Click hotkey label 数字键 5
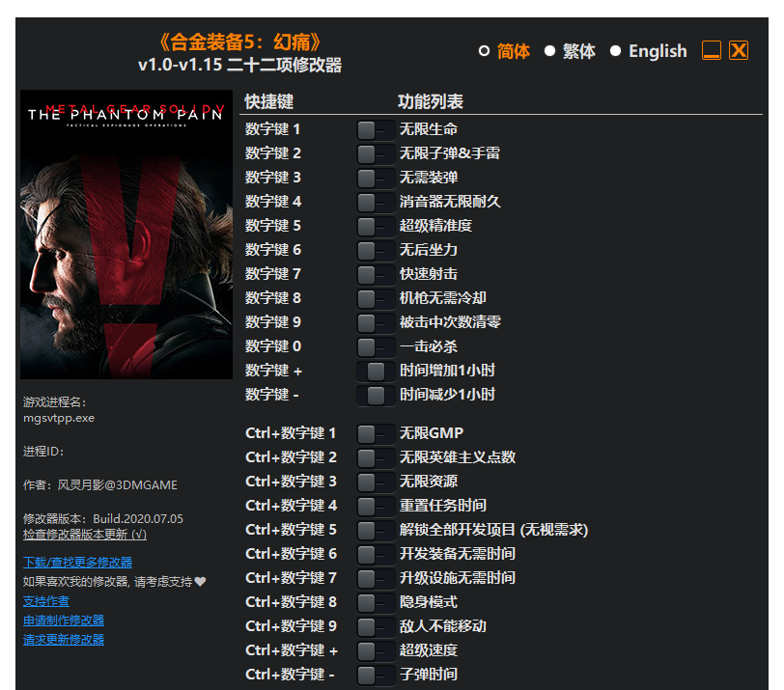The height and width of the screenshot is (690, 784). (x=272, y=226)
